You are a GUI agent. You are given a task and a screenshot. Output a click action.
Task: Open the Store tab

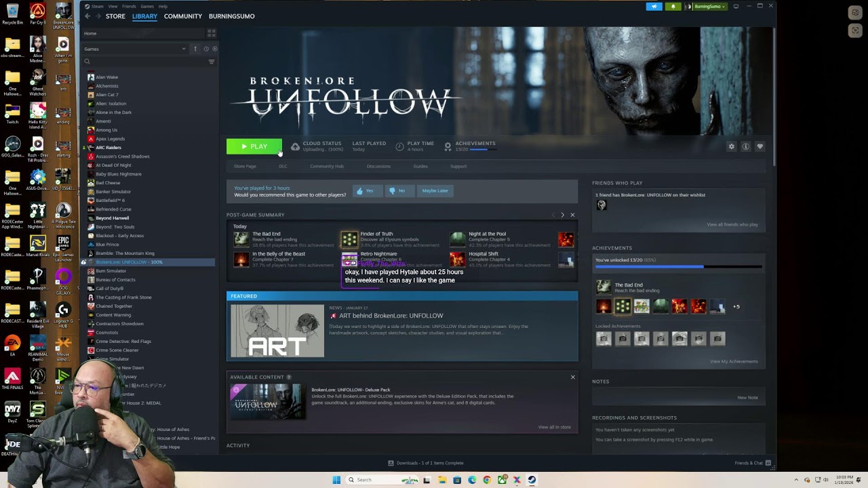pos(115,16)
